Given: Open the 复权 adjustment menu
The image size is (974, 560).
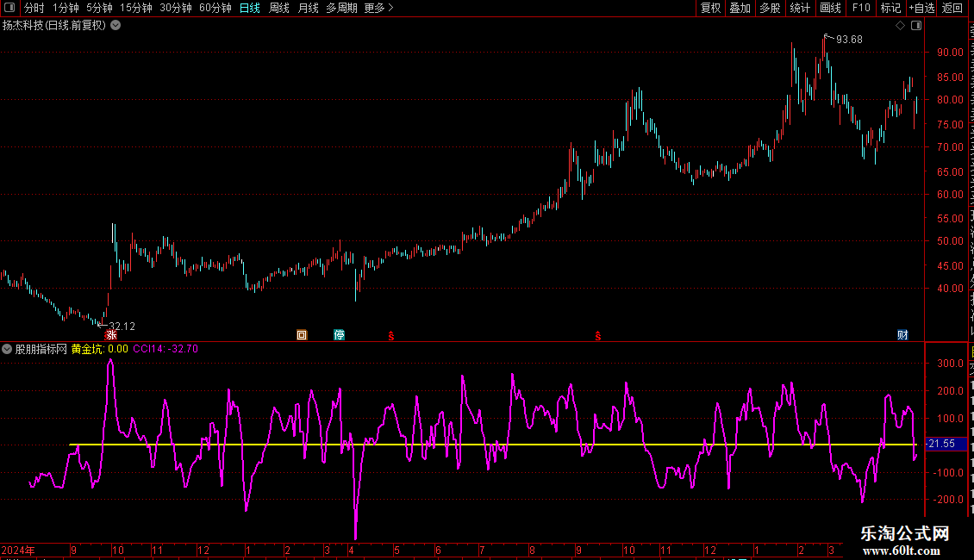Looking at the screenshot, I should tap(710, 8).
